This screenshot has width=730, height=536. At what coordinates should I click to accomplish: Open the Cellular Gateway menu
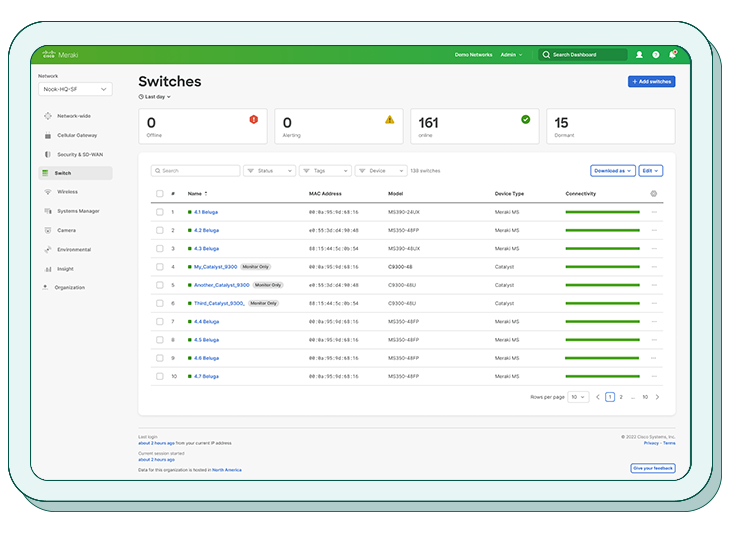[x=77, y=135]
